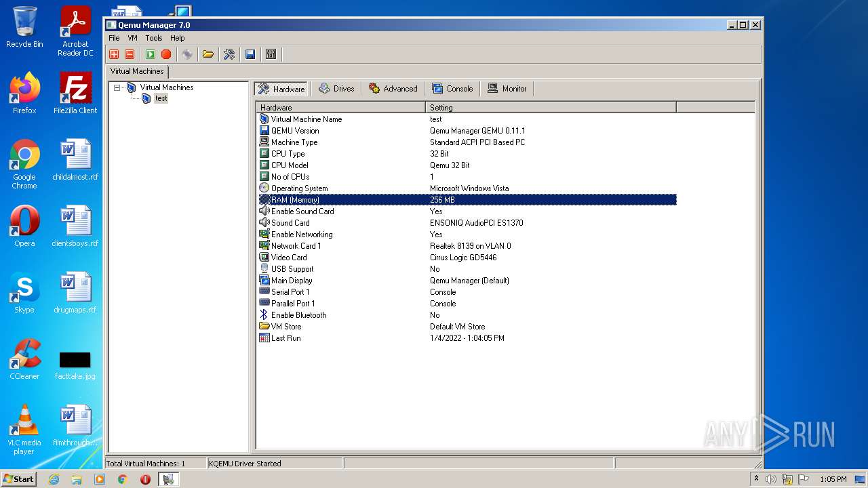The width and height of the screenshot is (868, 488).
Task: Switch to the Advanced tab
Action: [x=393, y=89]
